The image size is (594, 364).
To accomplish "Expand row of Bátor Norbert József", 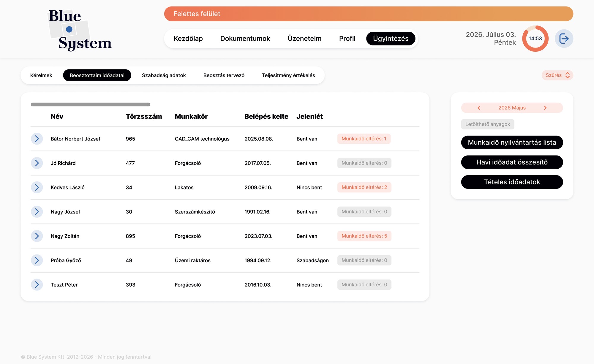I will coord(37,139).
